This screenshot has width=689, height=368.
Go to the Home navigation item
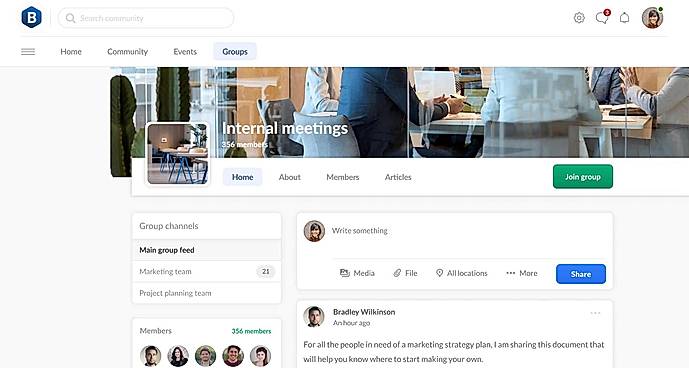coord(71,51)
